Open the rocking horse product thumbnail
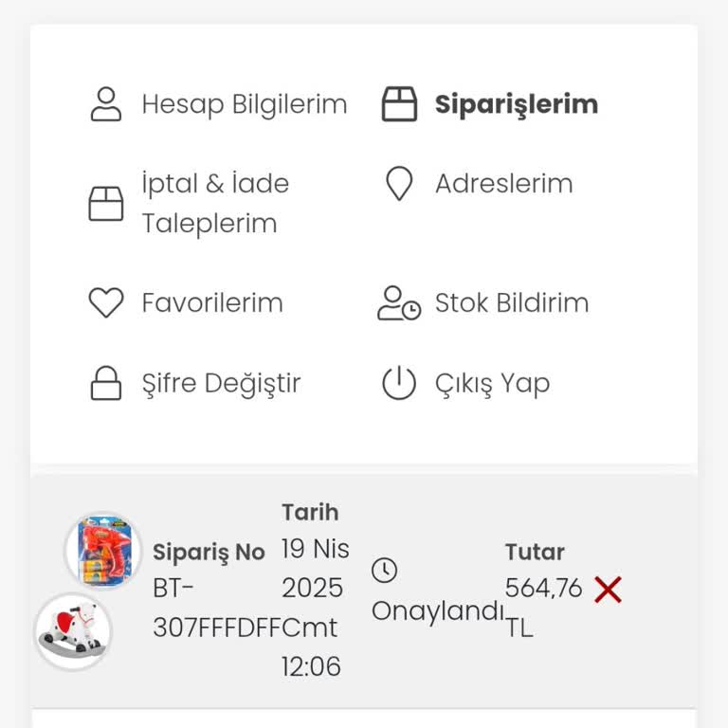This screenshot has height=728, width=728. 73,631
